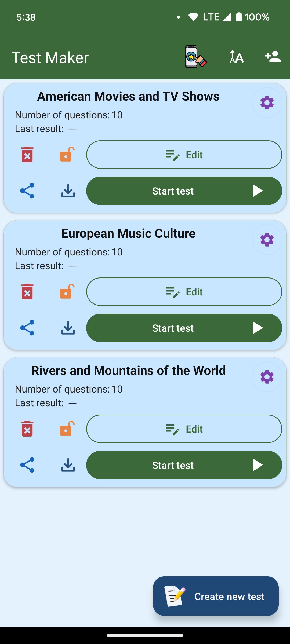Select the European Music Culture card title
The height and width of the screenshot is (644, 290).
click(x=128, y=233)
